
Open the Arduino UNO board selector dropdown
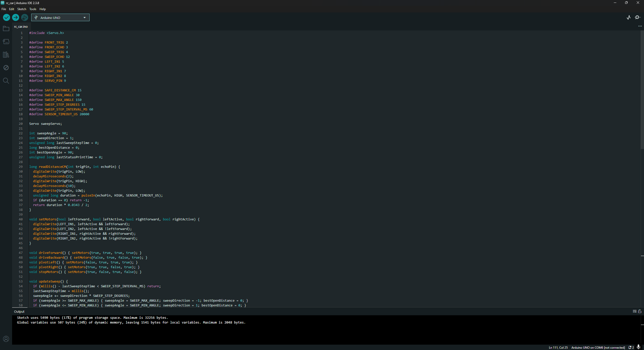point(60,17)
